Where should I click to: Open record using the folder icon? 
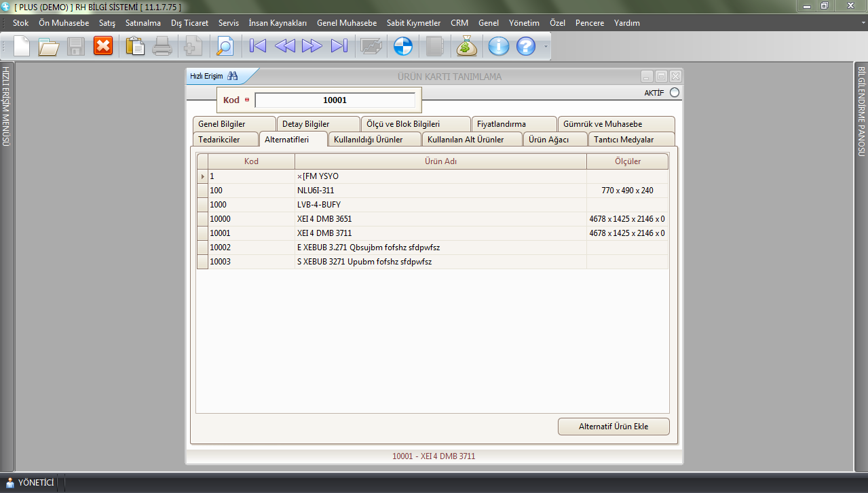pos(49,46)
